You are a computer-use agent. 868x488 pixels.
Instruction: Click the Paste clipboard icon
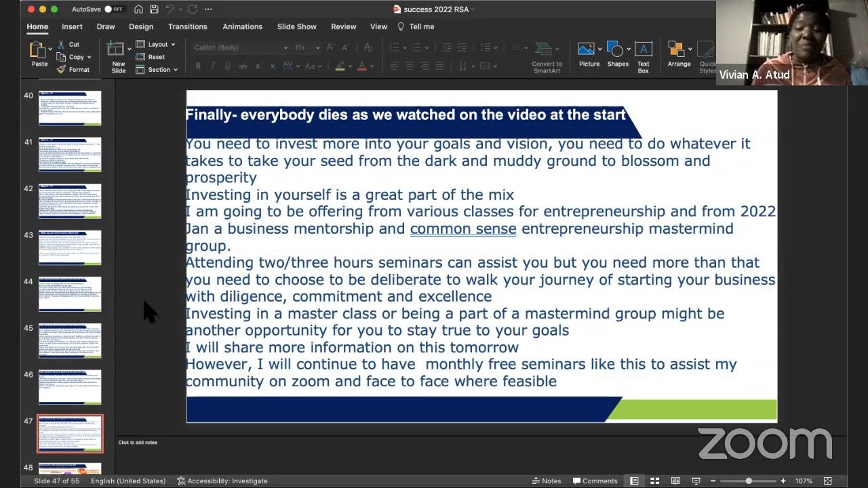[x=37, y=50]
